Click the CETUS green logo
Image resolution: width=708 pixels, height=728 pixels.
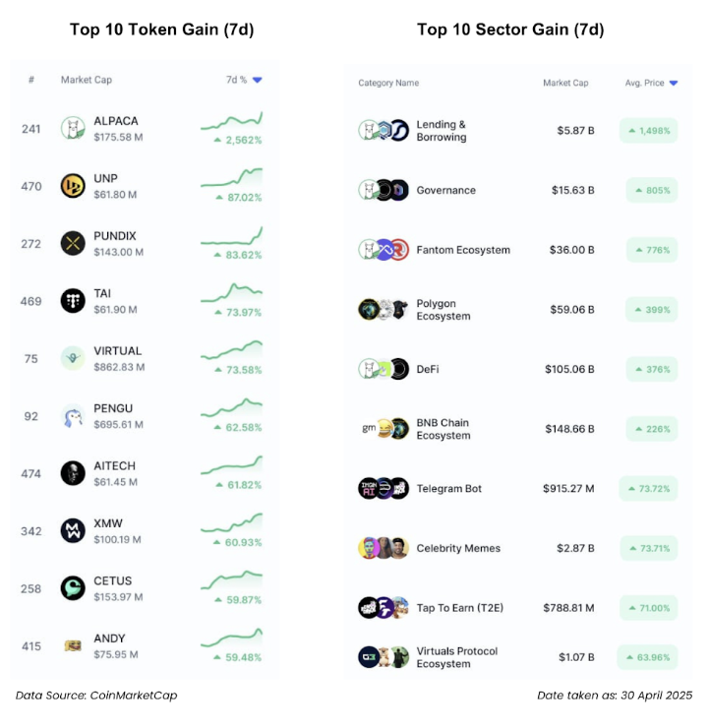click(73, 588)
